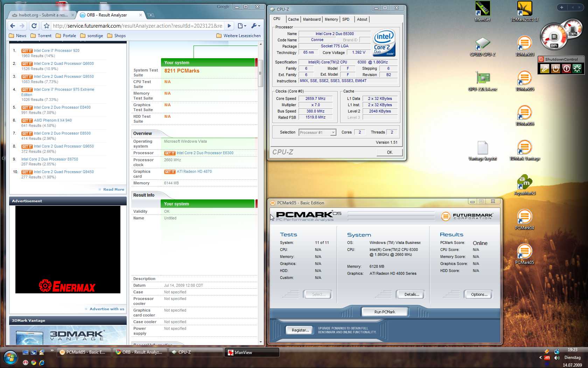This screenshot has height=368, width=588.
Task: Click the browser reload icon
Action: pyautogui.click(x=34, y=26)
